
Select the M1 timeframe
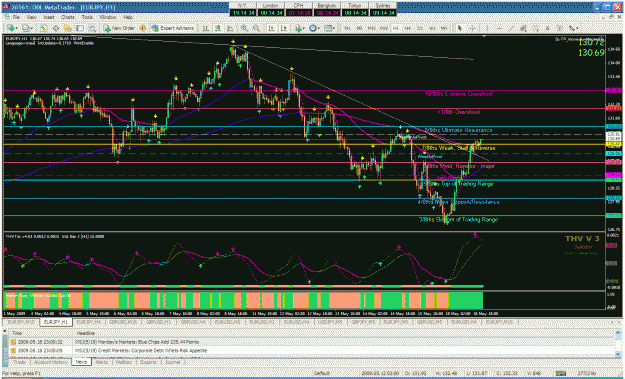tap(348, 28)
